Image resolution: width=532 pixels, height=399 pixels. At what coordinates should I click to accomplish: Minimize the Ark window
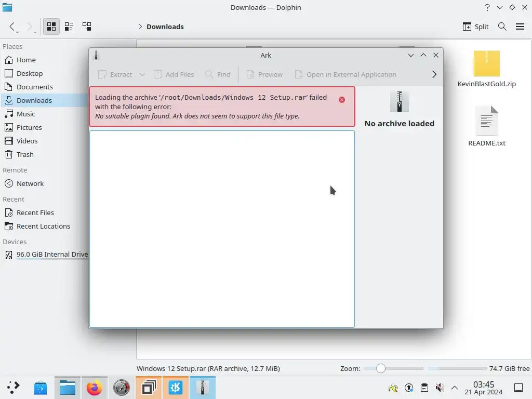[411, 55]
